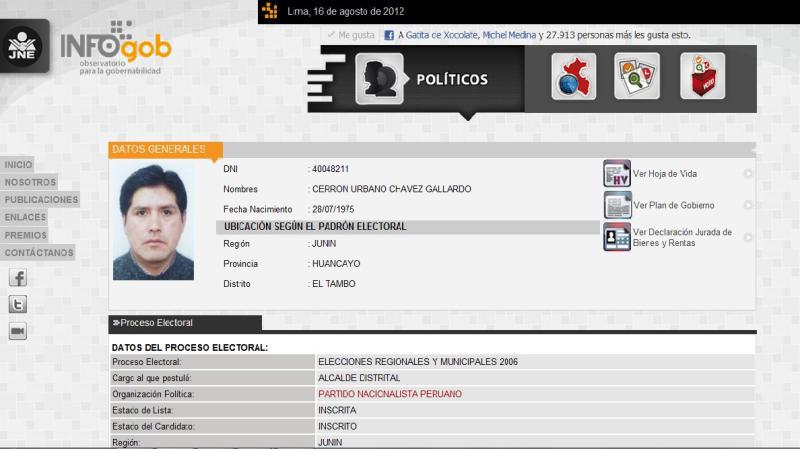The width and height of the screenshot is (800, 449).
Task: Open the Twitter sidebar icon
Action: pyautogui.click(x=18, y=305)
